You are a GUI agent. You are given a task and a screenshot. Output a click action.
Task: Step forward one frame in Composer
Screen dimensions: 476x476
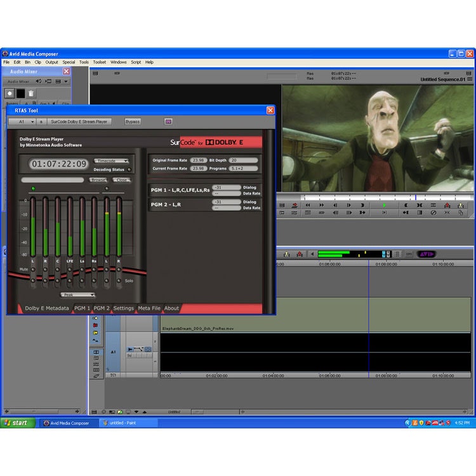point(349,206)
